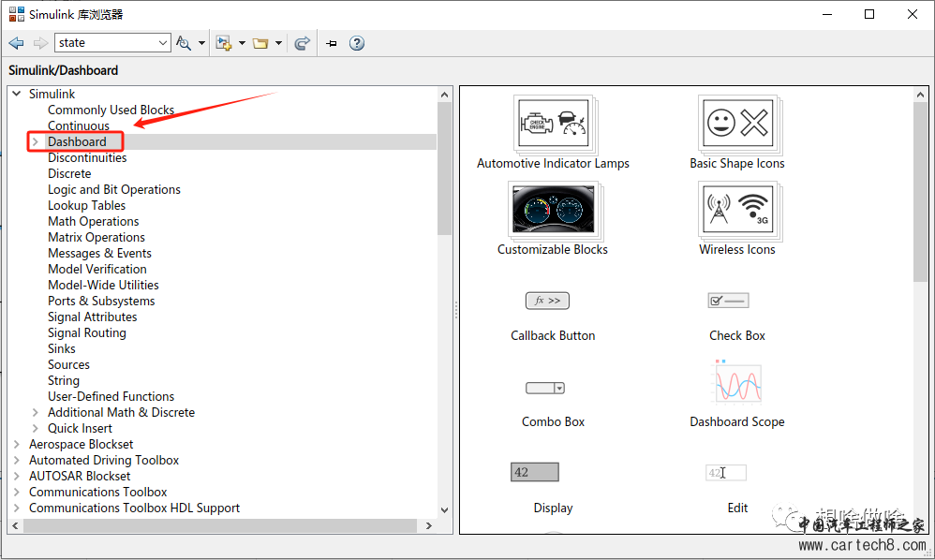Click the search blocks icon

(x=184, y=43)
